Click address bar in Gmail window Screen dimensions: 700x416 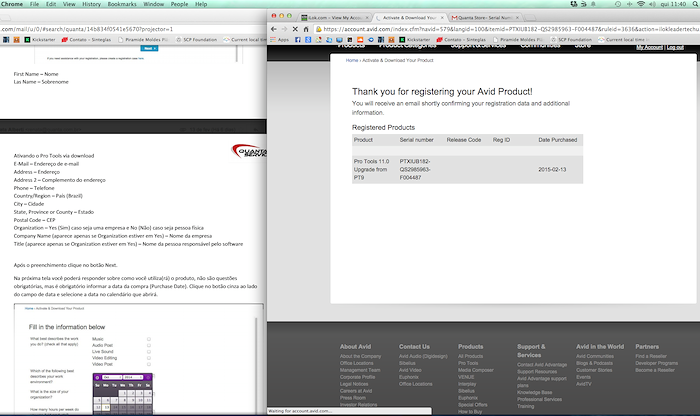click(x=132, y=29)
